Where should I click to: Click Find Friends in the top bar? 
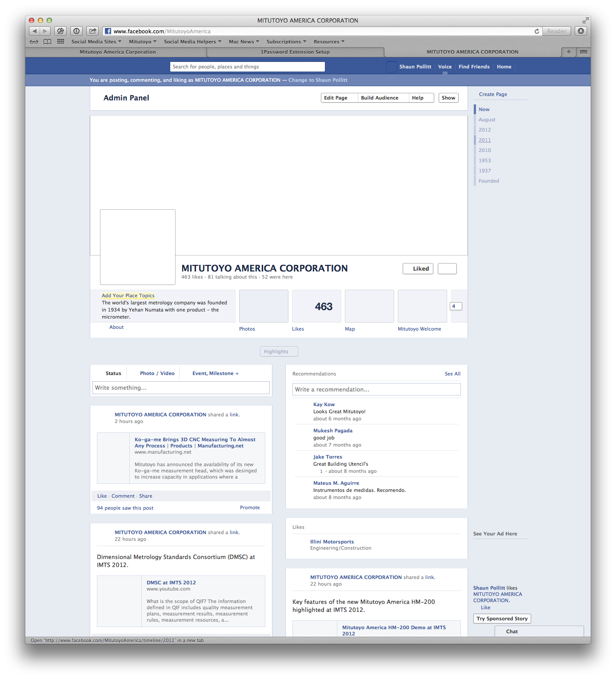[x=474, y=67]
